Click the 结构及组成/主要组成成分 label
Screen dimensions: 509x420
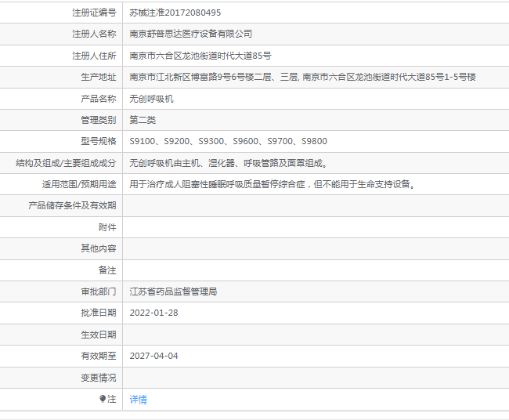click(x=66, y=163)
